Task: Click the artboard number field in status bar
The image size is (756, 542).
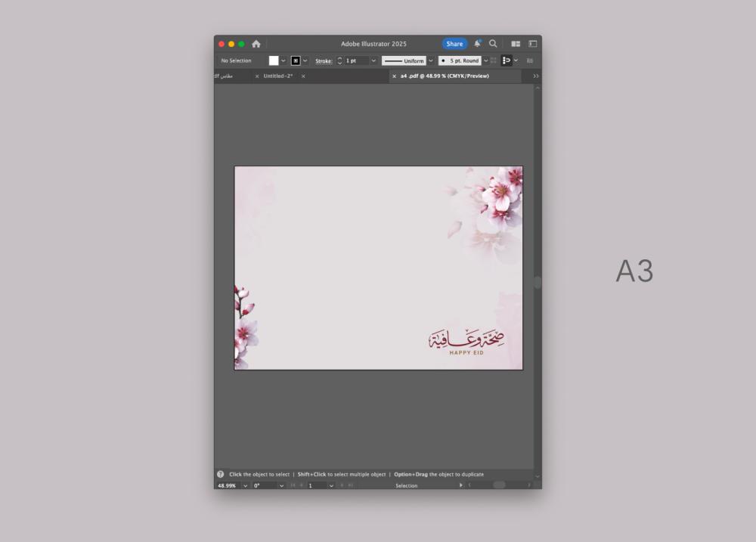Action: tap(316, 485)
